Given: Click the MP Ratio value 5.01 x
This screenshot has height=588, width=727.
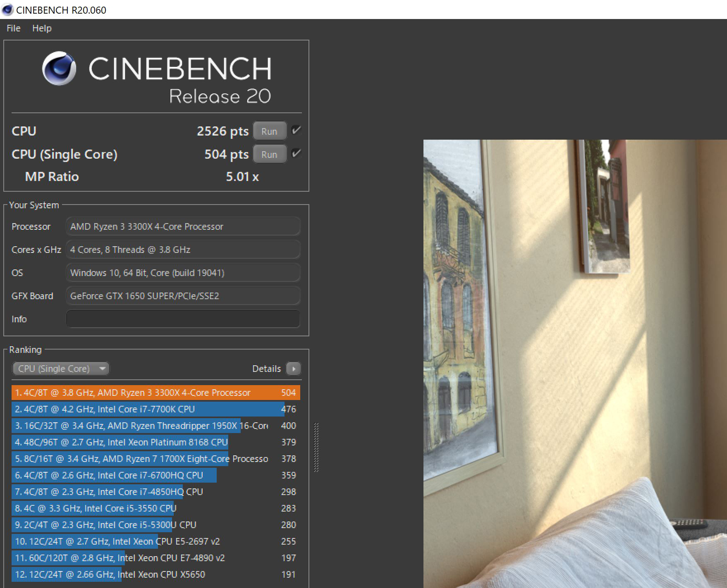Looking at the screenshot, I should [x=242, y=177].
